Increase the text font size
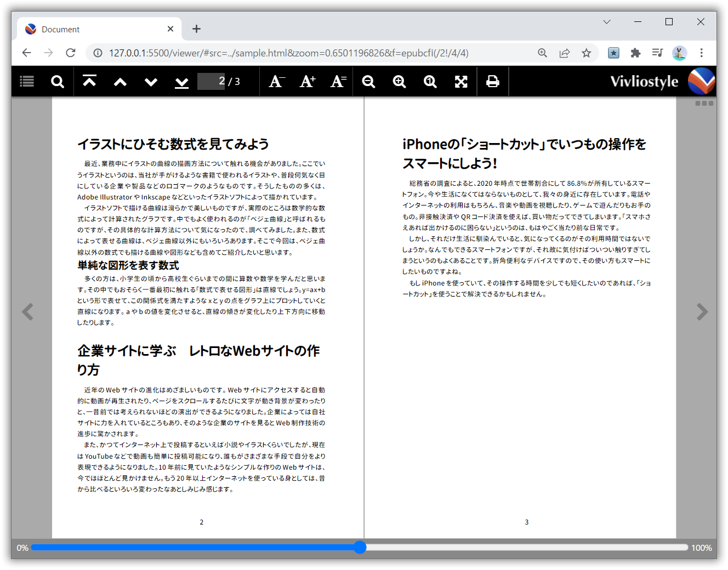Viewport: 728px width, 570px height. coord(307,81)
